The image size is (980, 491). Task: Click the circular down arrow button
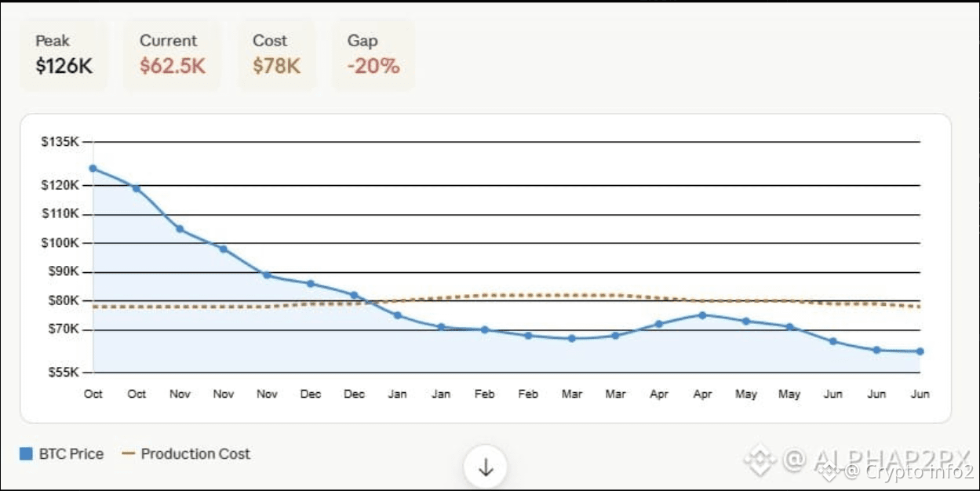pyautogui.click(x=486, y=468)
